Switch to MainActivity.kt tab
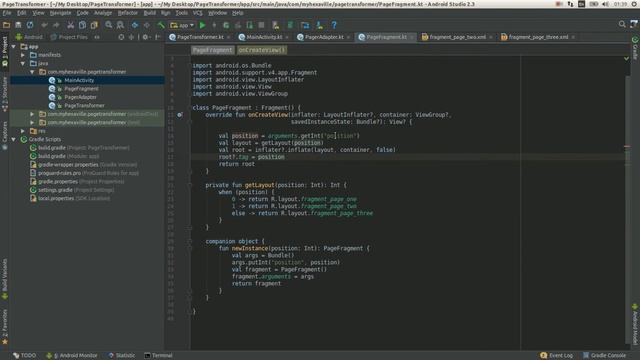640x360 pixels. (x=264, y=37)
